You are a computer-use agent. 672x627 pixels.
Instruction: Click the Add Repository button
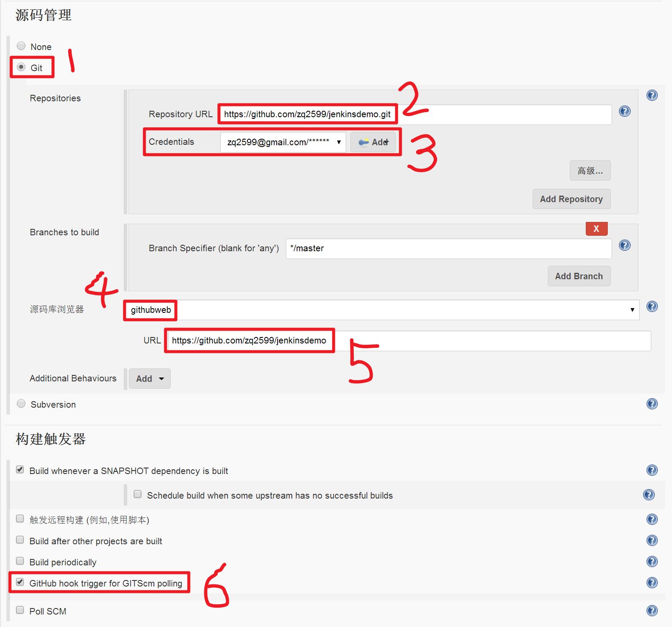click(x=572, y=199)
